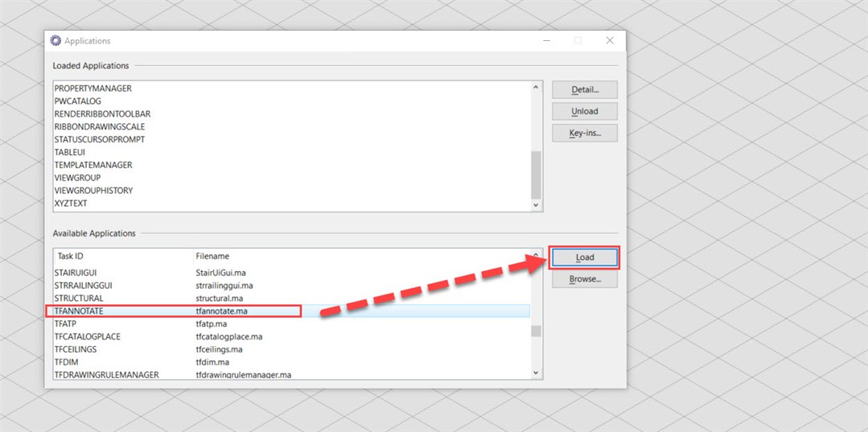Click Loaded Applications scrollbar thumb

(x=536, y=175)
